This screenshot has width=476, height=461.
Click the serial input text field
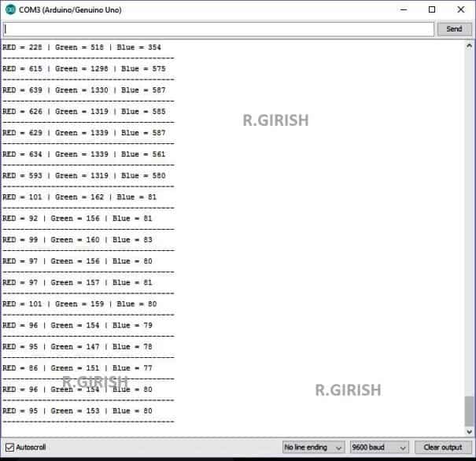(x=219, y=29)
